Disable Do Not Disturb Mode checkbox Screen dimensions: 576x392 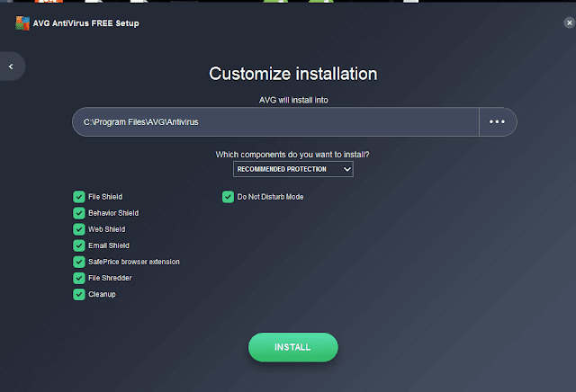[x=228, y=197]
